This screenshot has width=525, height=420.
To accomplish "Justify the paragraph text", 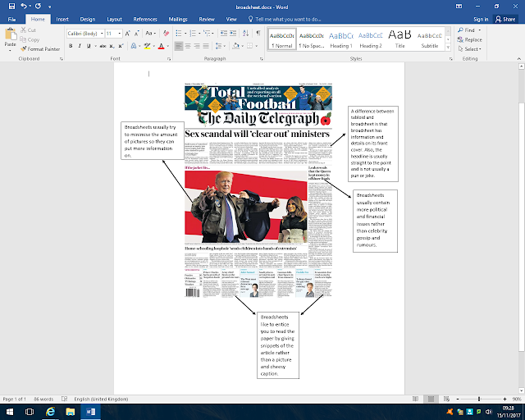I will (206, 46).
